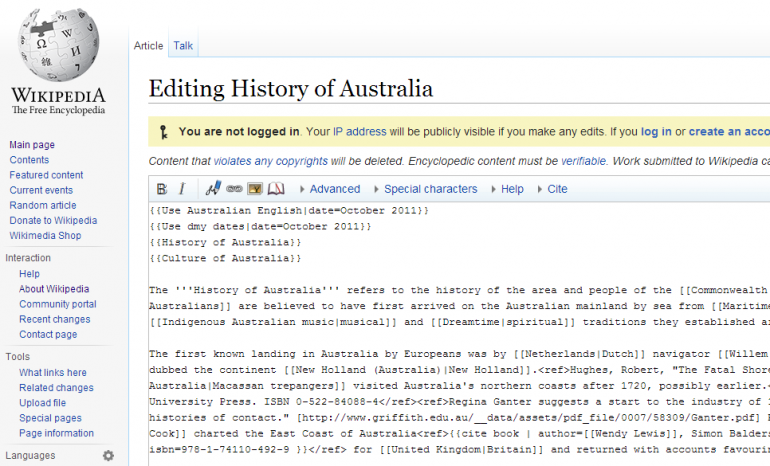Click the insert link chain icon

(x=234, y=189)
